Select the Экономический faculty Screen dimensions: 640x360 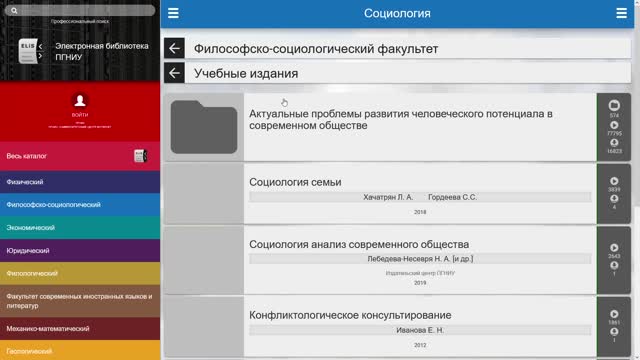(80, 227)
